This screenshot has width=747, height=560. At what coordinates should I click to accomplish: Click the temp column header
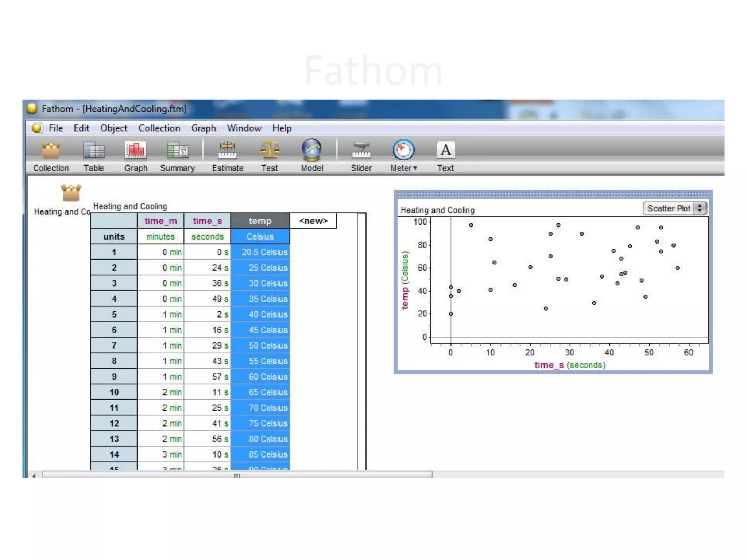pyautogui.click(x=260, y=221)
